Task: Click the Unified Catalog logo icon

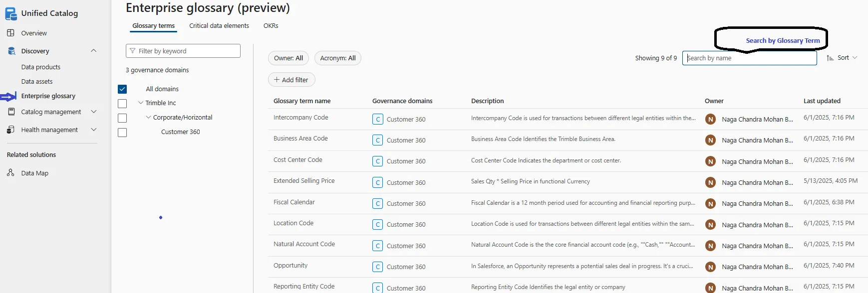Action: point(11,14)
